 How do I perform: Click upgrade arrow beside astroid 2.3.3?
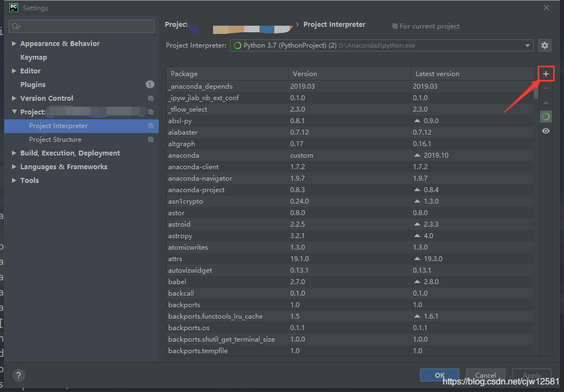coord(417,224)
